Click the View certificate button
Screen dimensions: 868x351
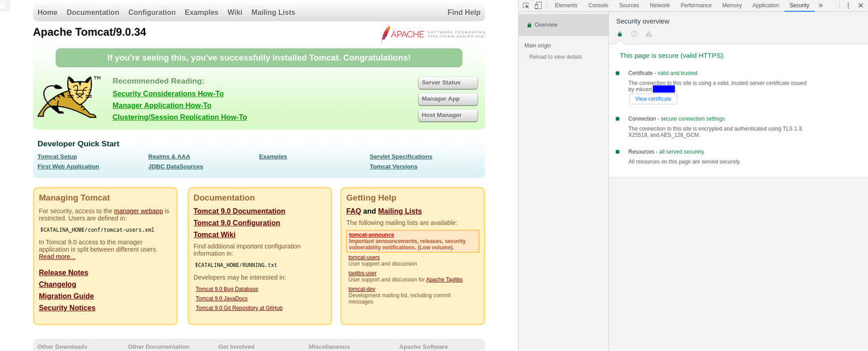click(x=653, y=99)
